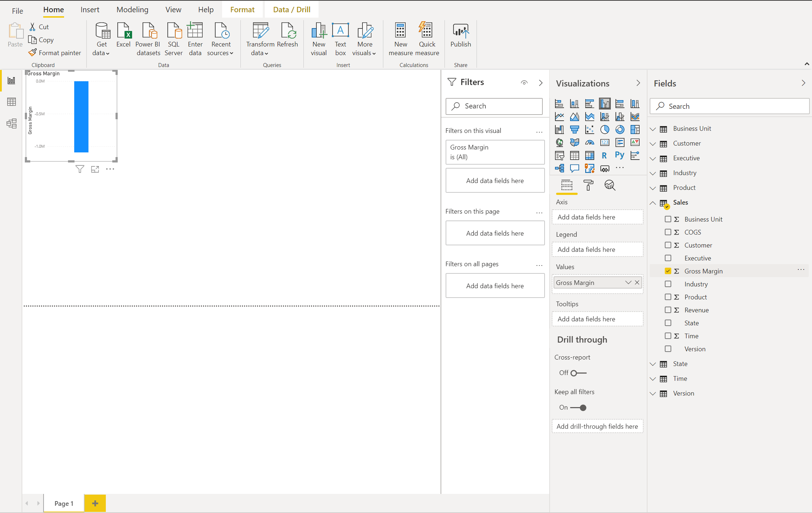Click Format painter button
This screenshot has width=812, height=513.
(55, 53)
